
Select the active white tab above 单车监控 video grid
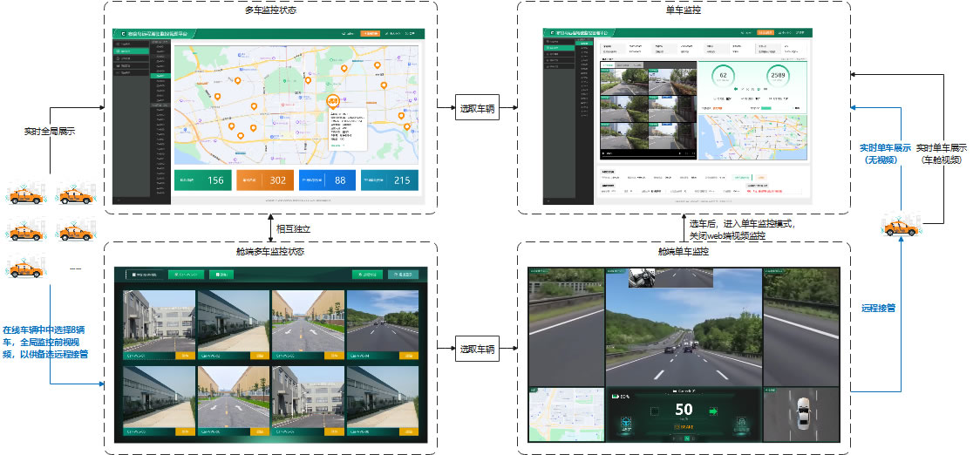pyautogui.click(x=607, y=65)
